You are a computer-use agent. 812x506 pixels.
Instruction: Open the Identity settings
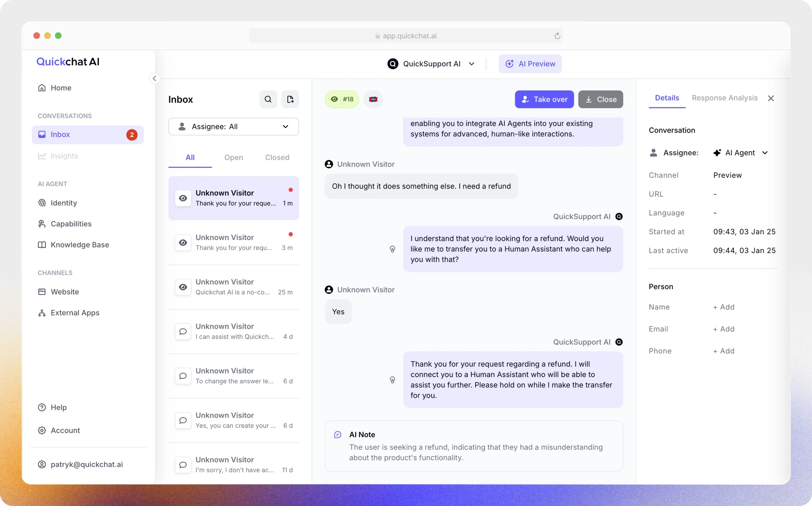(57, 203)
